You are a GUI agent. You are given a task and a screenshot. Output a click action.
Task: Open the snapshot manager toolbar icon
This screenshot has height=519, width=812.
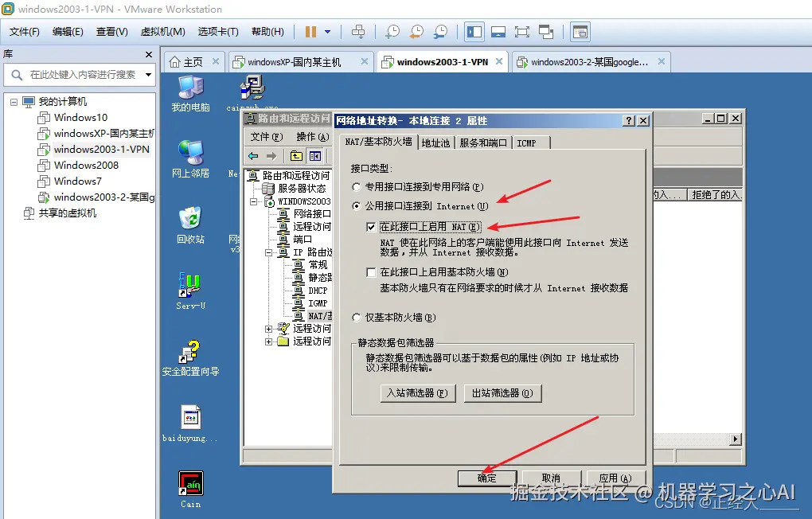coord(441,32)
